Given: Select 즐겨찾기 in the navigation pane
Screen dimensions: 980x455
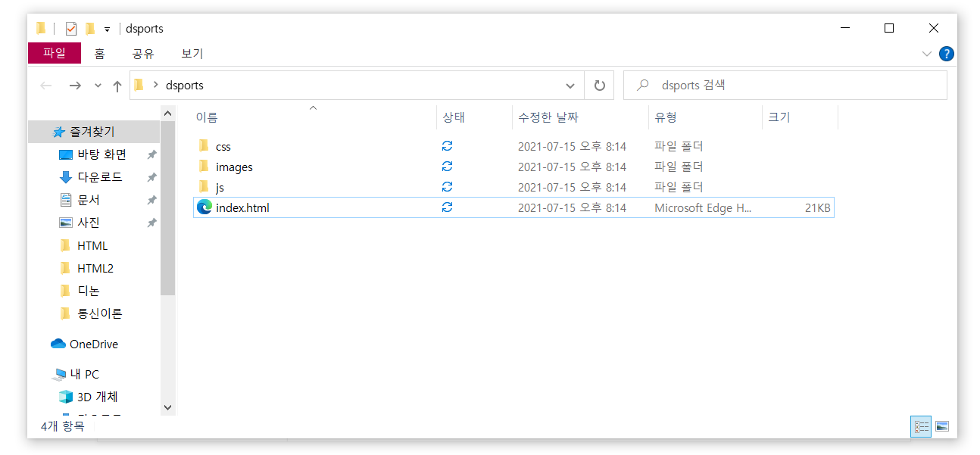Looking at the screenshot, I should tap(94, 132).
